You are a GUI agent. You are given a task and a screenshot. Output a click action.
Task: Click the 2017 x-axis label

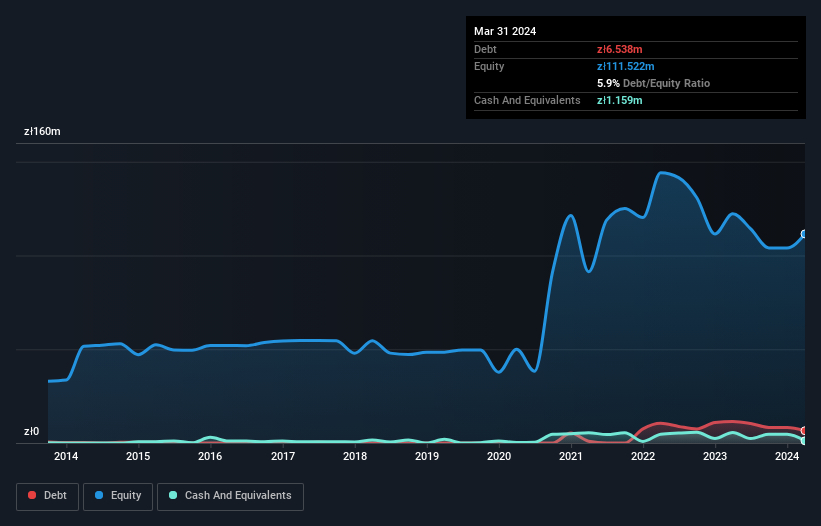pos(283,456)
